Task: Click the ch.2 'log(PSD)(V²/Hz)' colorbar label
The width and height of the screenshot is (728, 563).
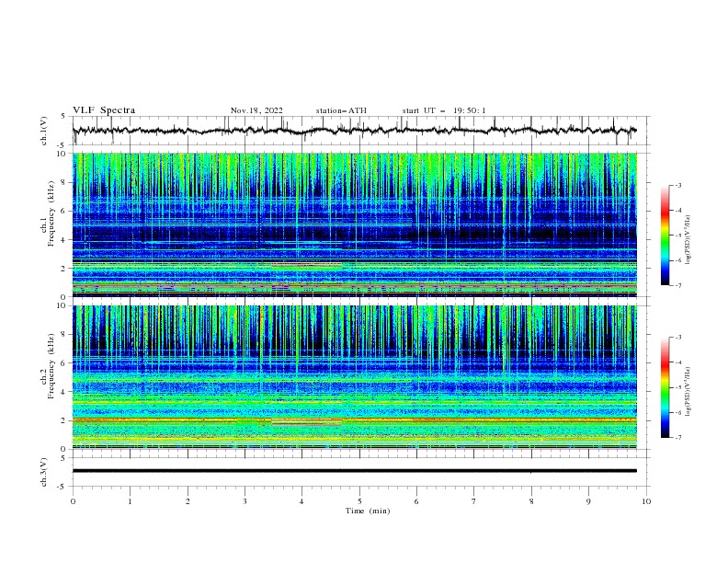Action: (x=688, y=391)
